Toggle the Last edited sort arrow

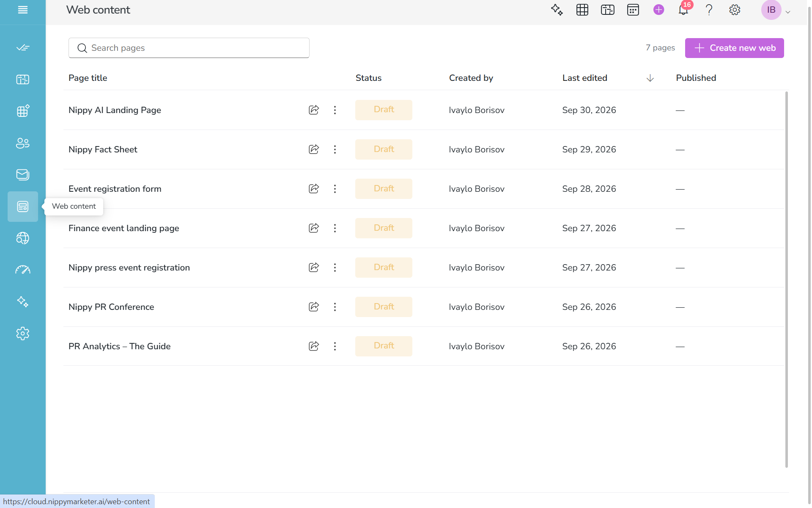pyautogui.click(x=650, y=78)
